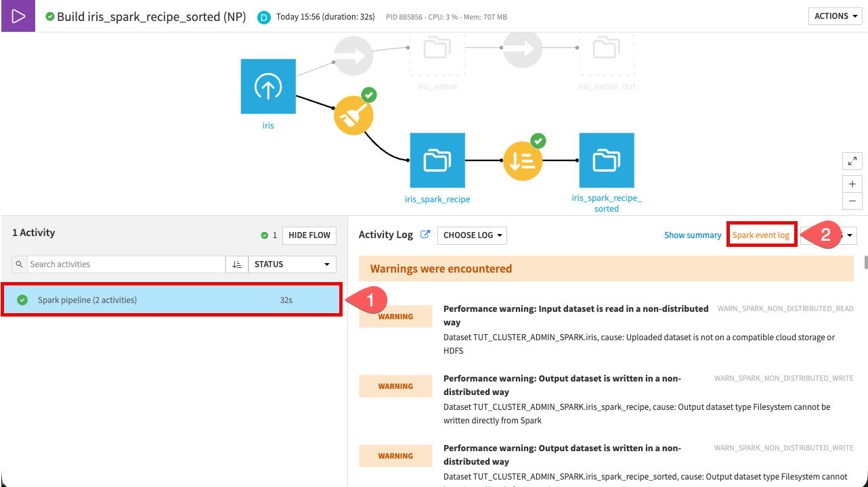Viewport: 868px width, 487px height.
Task: Click the purple Jobs play icon
Action: coord(18,16)
